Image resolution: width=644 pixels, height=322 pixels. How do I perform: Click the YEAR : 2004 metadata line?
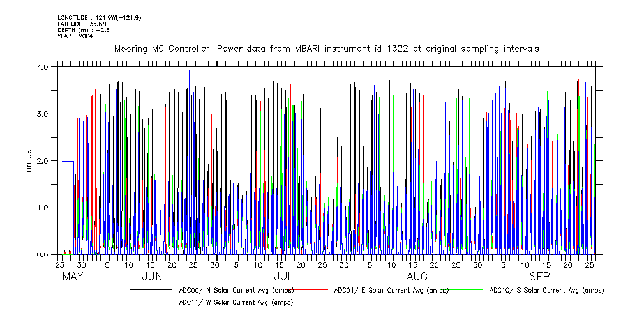pyautogui.click(x=75, y=36)
